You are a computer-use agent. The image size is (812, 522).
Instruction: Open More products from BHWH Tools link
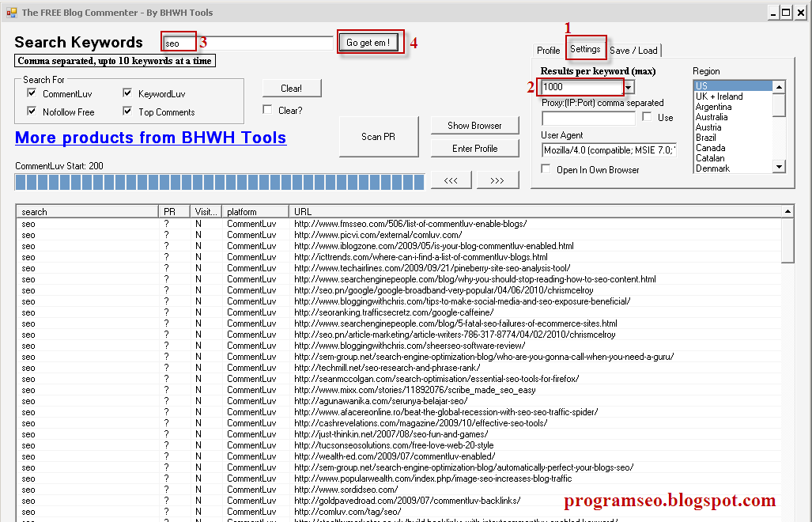(x=150, y=138)
